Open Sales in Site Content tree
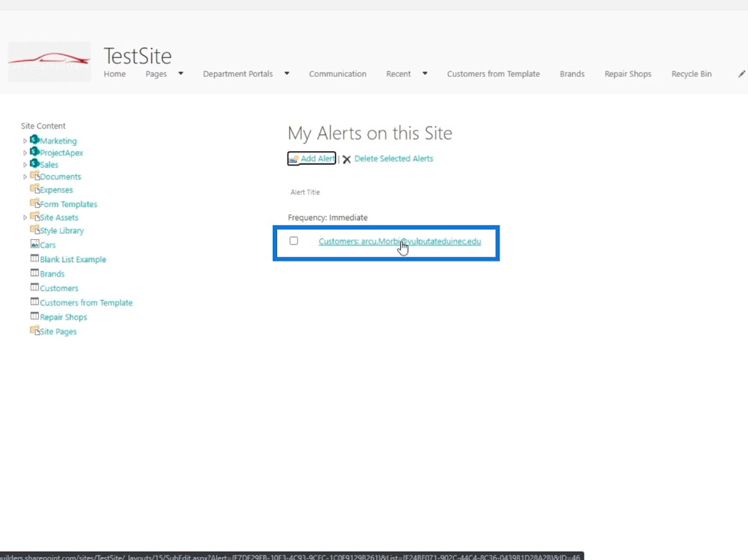Viewport: 748px width, 560px height. pyautogui.click(x=49, y=165)
